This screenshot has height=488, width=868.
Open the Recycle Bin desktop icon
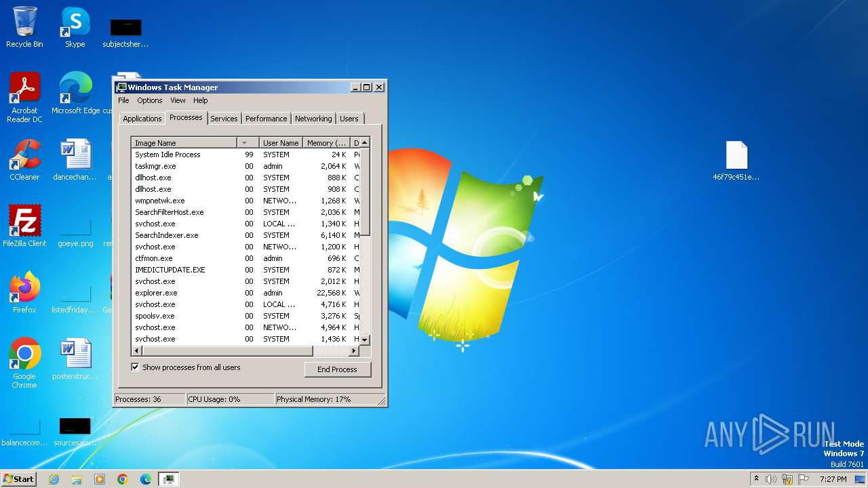24,27
